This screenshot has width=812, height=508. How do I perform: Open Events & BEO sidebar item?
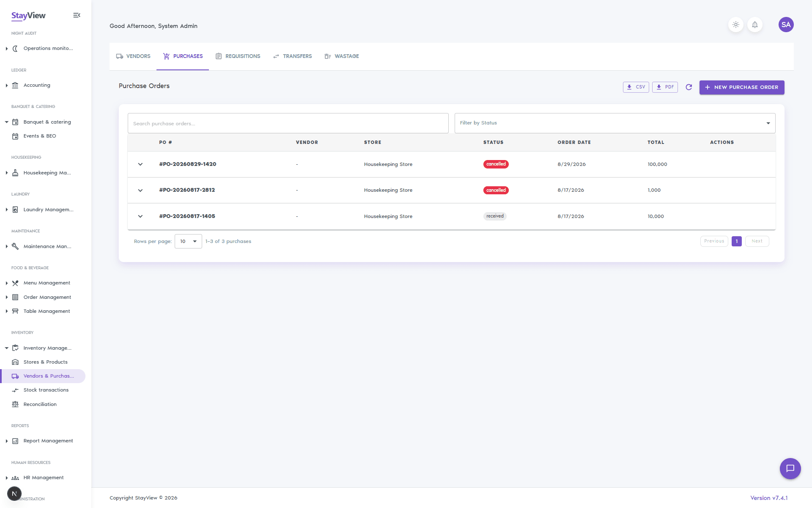pyautogui.click(x=43, y=136)
